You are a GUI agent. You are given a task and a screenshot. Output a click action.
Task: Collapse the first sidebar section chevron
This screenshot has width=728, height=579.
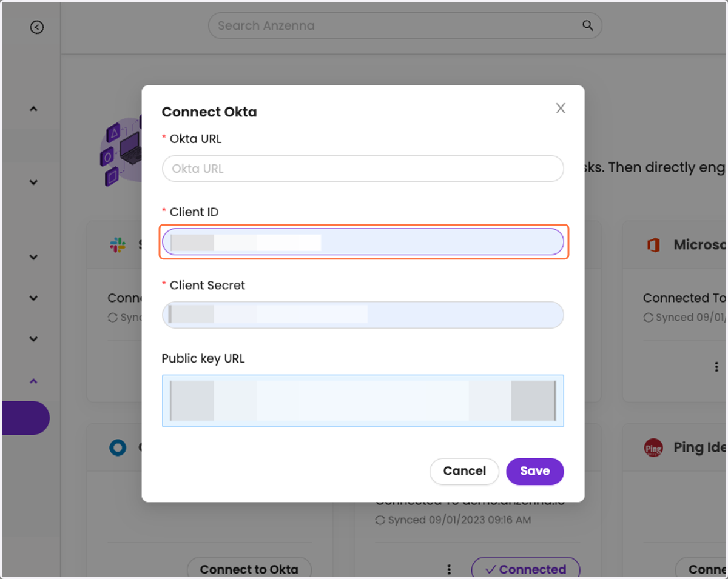(33, 109)
